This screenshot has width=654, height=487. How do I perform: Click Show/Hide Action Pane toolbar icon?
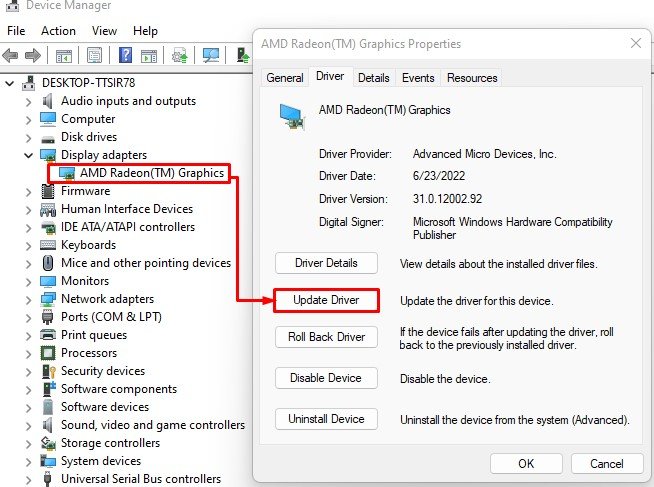(x=149, y=55)
